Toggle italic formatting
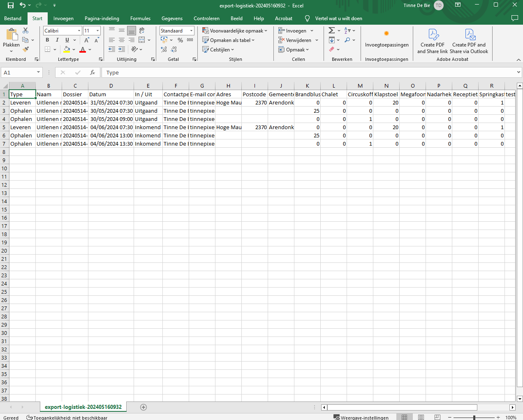Image resolution: width=523 pixels, height=420 pixels. (57, 40)
